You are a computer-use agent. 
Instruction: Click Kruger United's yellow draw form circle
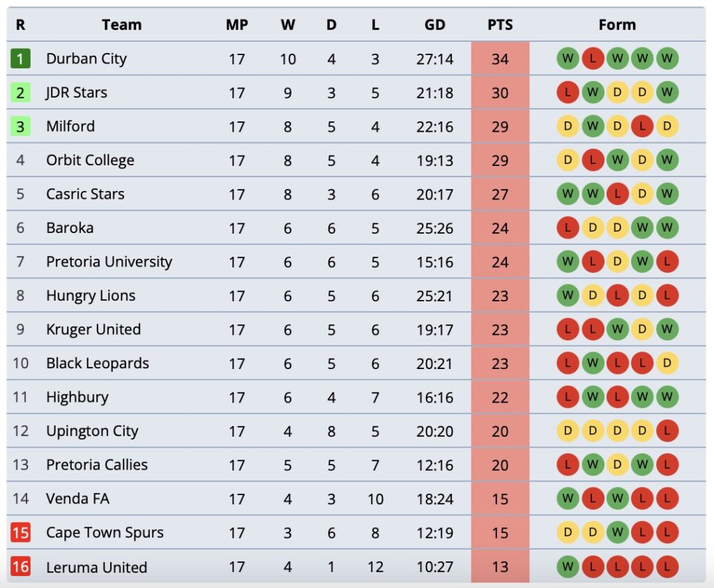click(642, 329)
